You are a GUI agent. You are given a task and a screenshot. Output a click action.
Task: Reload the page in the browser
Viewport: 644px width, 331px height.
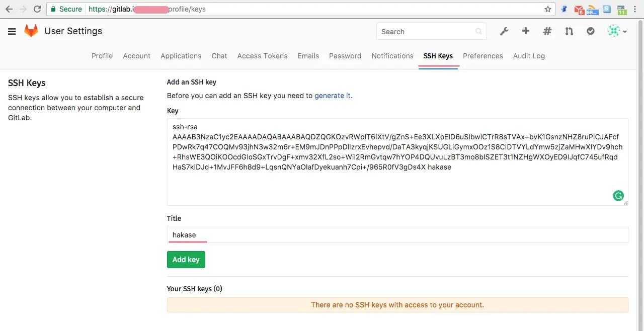point(37,9)
